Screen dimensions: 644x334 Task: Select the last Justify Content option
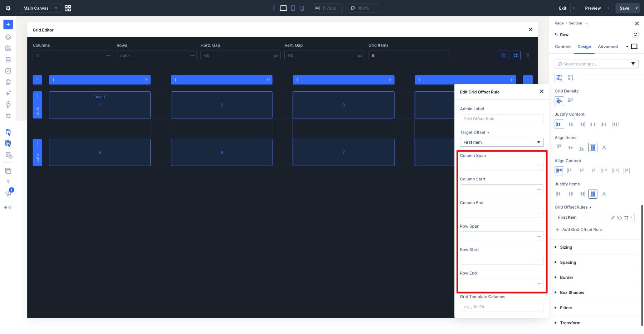[615, 125]
